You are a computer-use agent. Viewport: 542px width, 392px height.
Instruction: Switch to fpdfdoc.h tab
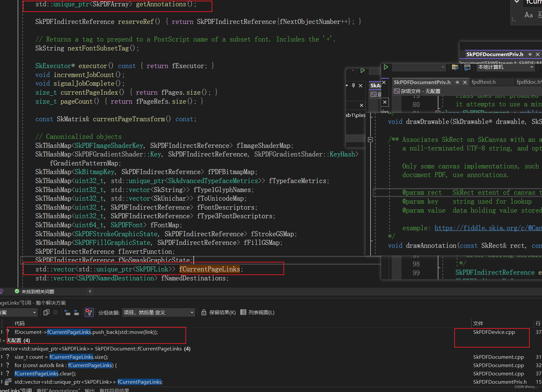(x=529, y=82)
